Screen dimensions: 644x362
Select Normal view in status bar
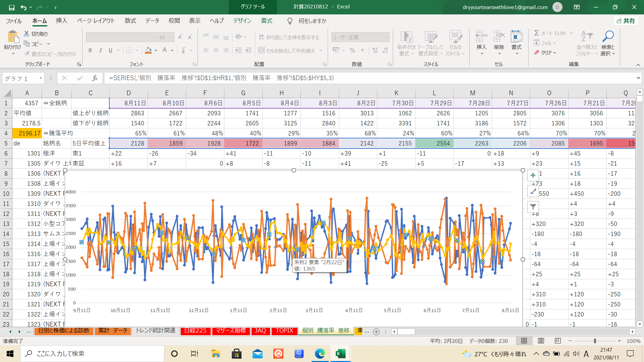click(x=524, y=341)
